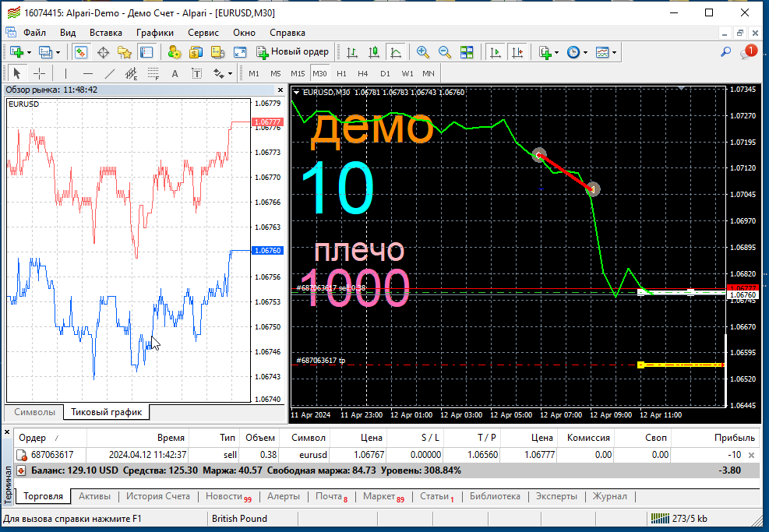Tile the chart windows
The width and height of the screenshot is (769, 532).
click(x=467, y=52)
